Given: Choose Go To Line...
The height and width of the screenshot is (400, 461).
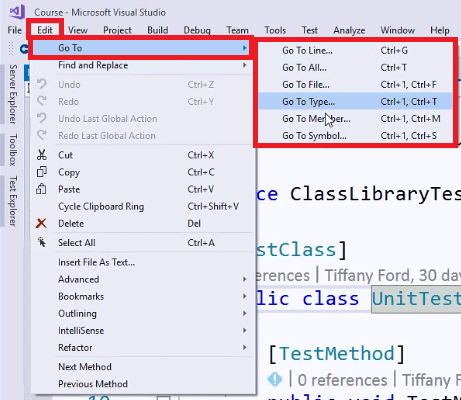Looking at the screenshot, I should click(x=355, y=50).
